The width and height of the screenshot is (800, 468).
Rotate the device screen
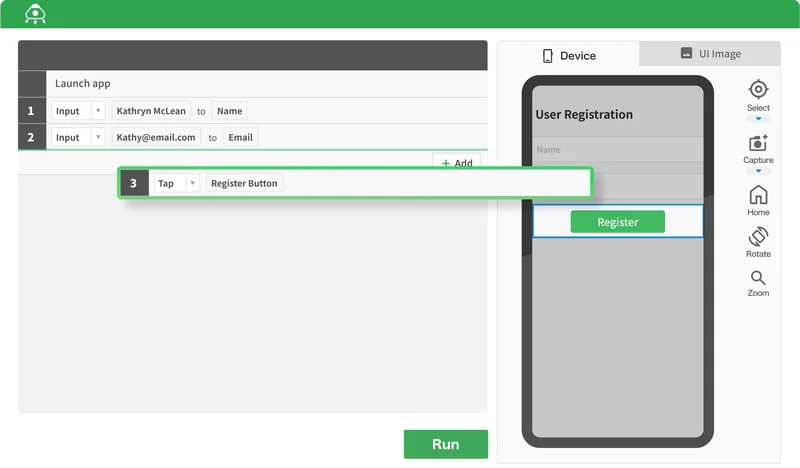pos(758,237)
